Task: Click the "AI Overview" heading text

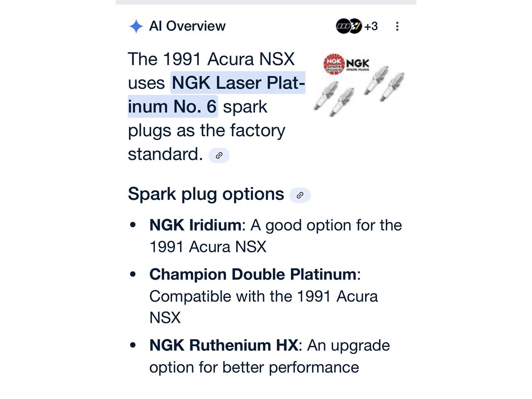Action: (x=187, y=26)
